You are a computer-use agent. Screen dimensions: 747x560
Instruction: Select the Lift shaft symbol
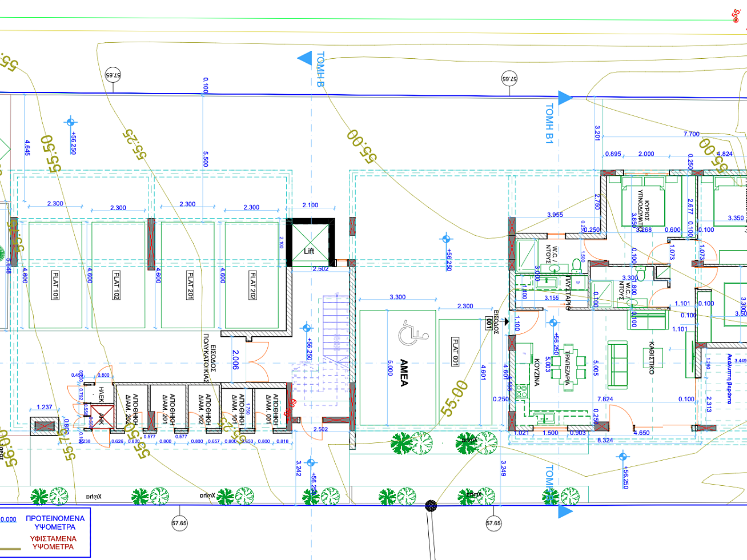[x=309, y=244]
